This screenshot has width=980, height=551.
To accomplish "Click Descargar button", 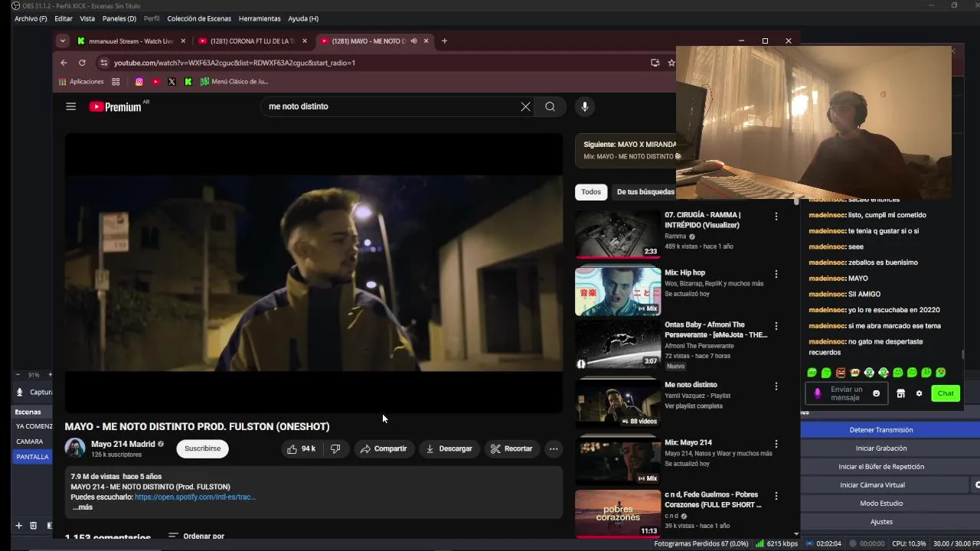I will point(449,448).
